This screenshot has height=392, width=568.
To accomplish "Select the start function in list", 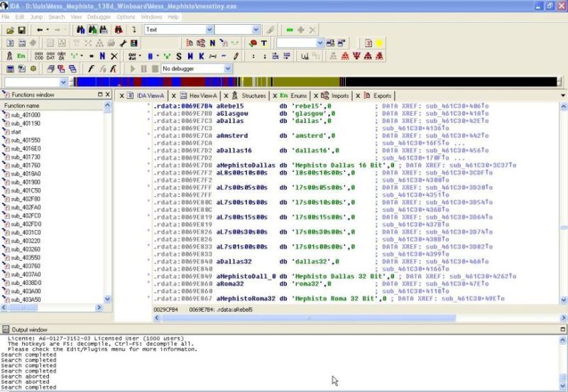I will click(x=16, y=132).
